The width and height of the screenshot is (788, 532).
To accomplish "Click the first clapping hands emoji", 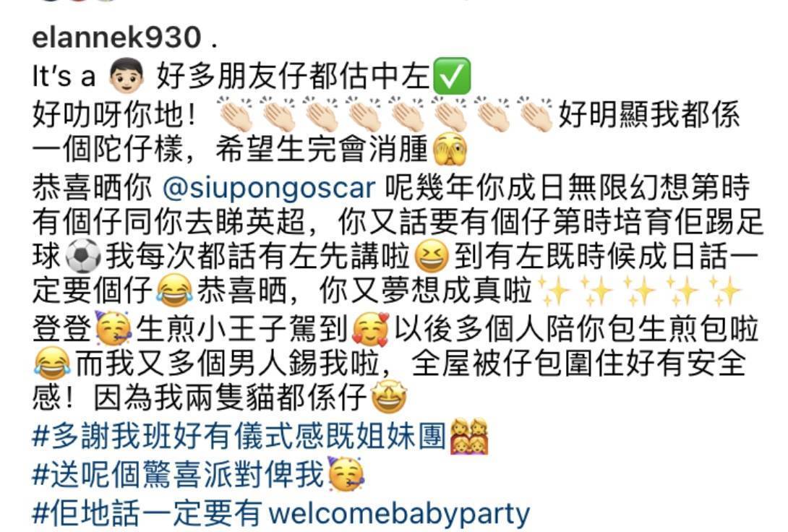I will point(236,114).
